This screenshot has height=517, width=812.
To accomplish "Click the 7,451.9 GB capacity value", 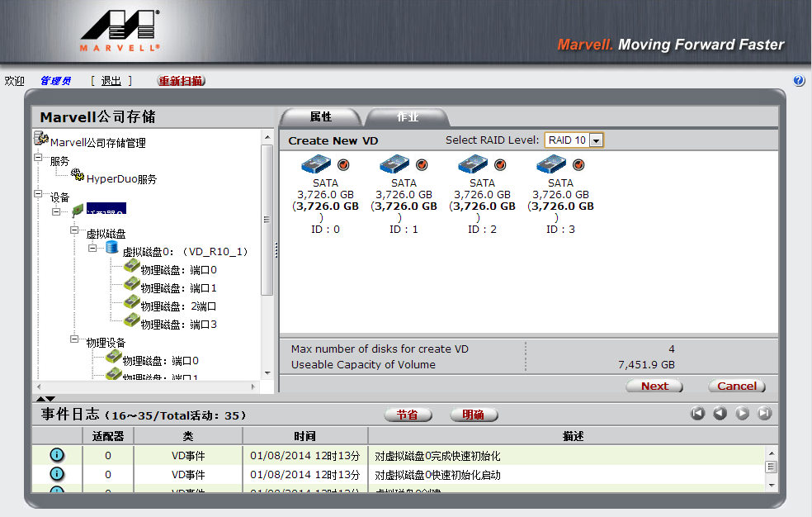I will click(646, 365).
